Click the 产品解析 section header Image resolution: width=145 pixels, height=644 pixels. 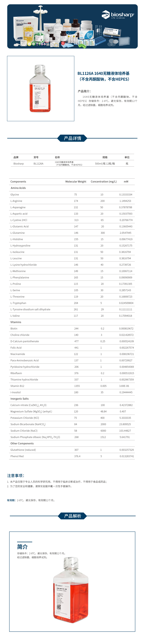coord(72,516)
